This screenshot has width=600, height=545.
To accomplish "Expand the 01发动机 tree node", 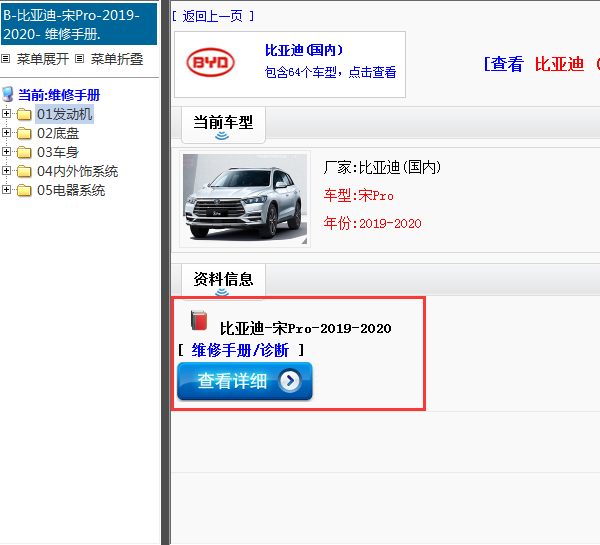I will click(x=6, y=114).
